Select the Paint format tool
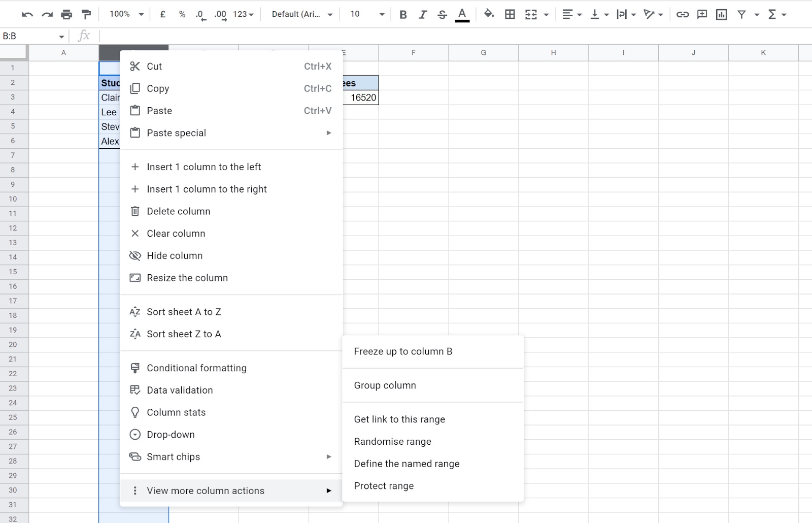The width and height of the screenshot is (812, 523). (86, 14)
